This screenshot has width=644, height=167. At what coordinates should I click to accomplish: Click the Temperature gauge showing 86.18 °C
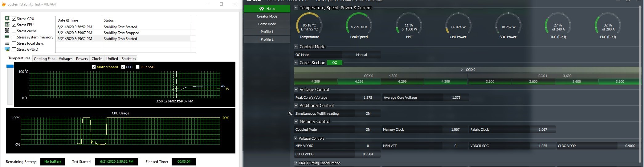pos(309,25)
